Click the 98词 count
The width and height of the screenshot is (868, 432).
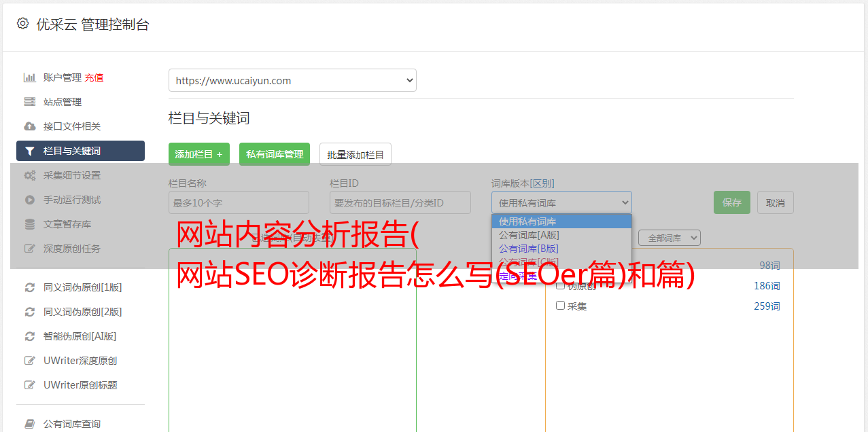coord(769,266)
